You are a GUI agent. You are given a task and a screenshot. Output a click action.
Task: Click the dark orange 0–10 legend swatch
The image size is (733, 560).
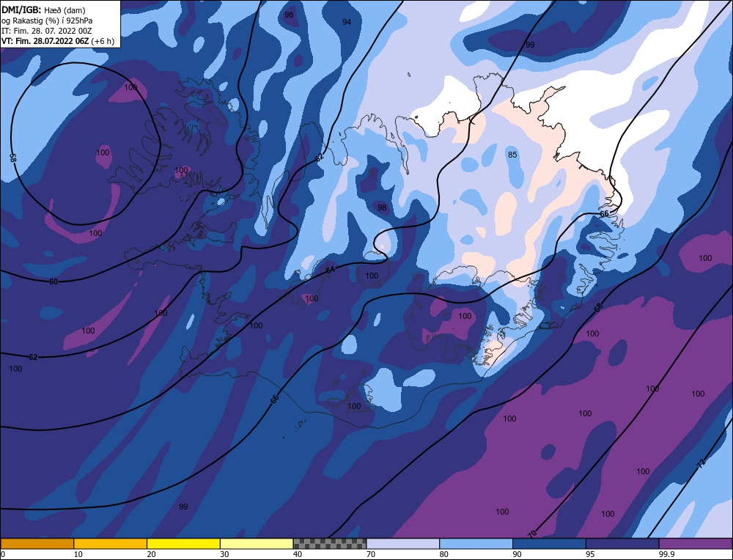click(37, 544)
